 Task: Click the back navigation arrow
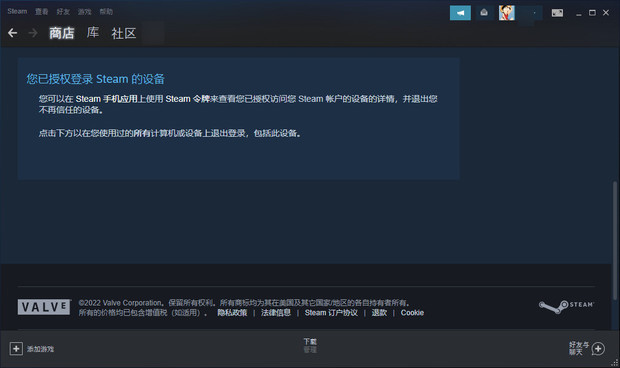[12, 33]
